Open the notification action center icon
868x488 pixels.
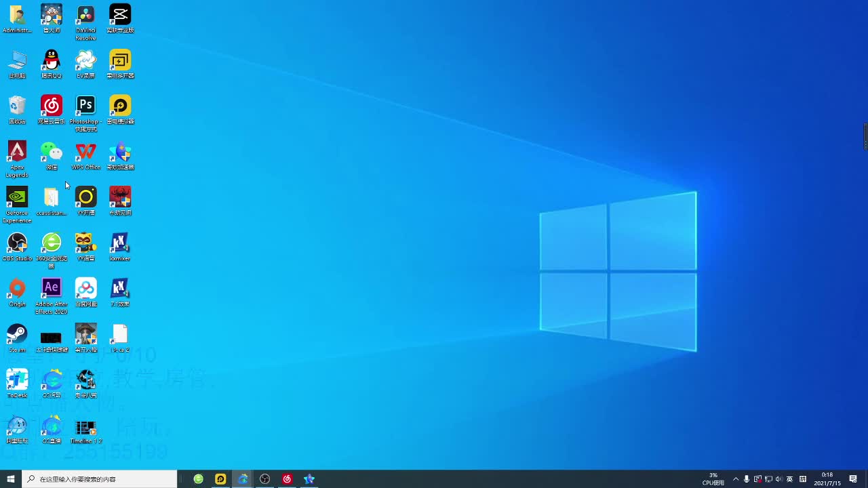pyautogui.click(x=853, y=479)
